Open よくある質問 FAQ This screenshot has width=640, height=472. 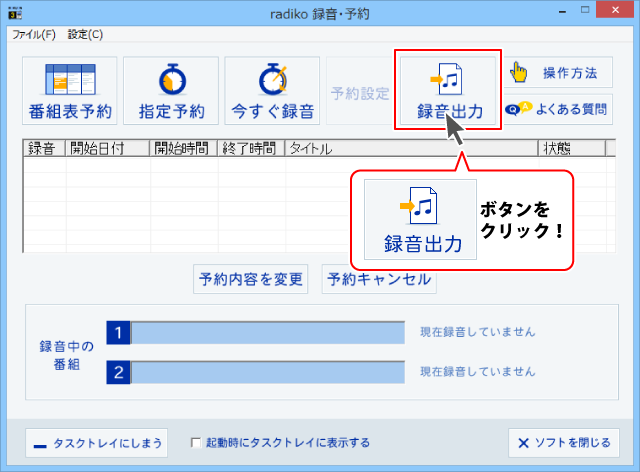(x=558, y=109)
